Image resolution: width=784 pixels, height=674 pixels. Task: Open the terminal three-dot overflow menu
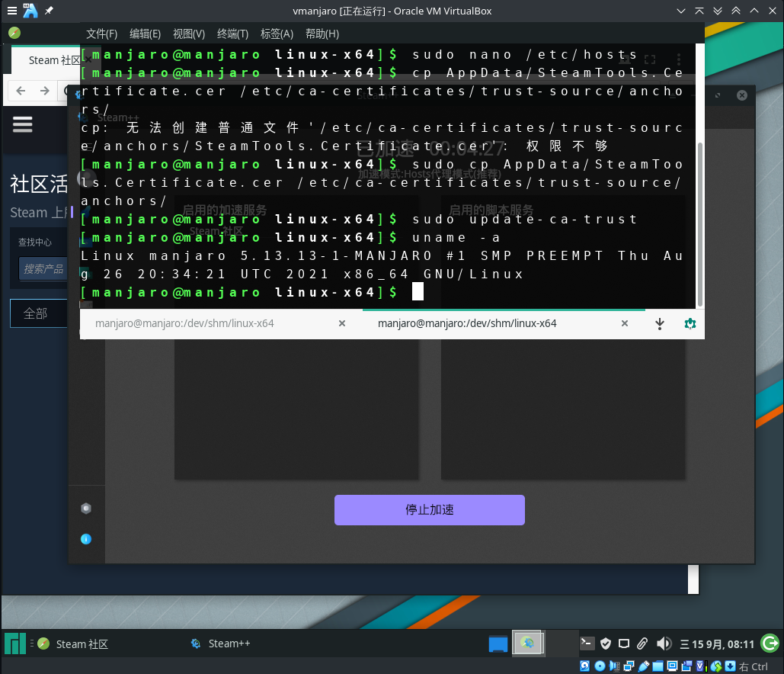pos(680,59)
